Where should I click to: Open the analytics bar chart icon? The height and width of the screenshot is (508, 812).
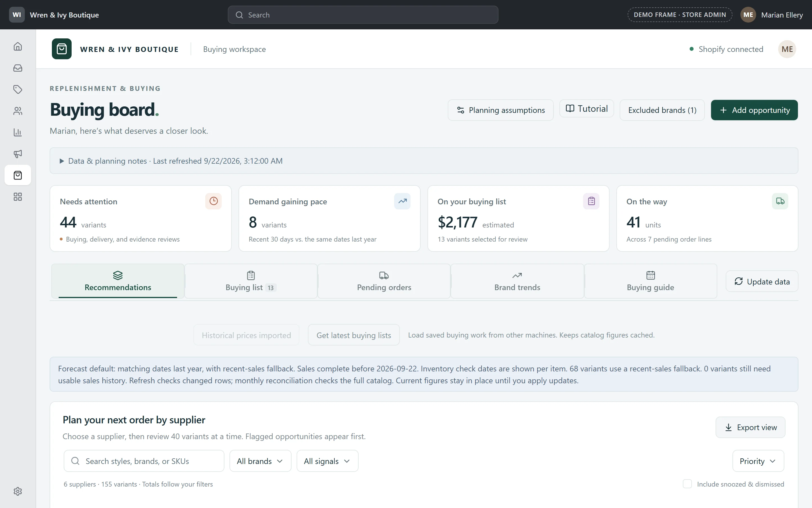pos(18,132)
